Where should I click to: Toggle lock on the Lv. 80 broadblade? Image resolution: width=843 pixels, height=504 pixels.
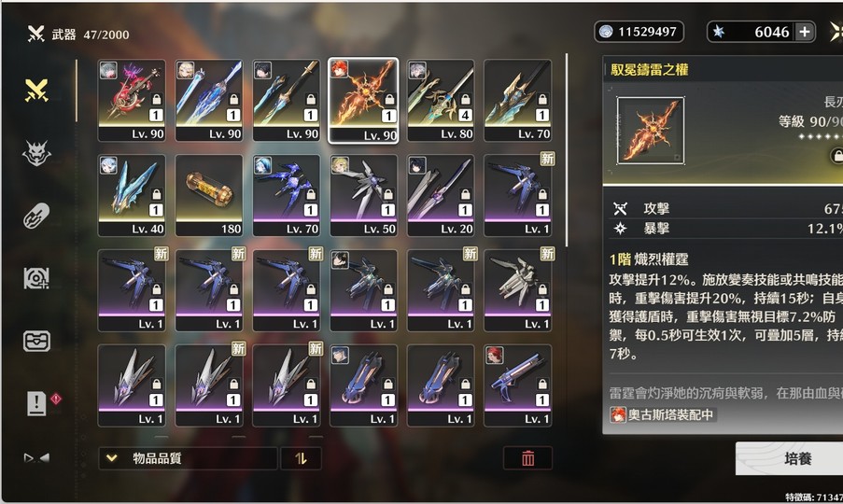tap(466, 100)
